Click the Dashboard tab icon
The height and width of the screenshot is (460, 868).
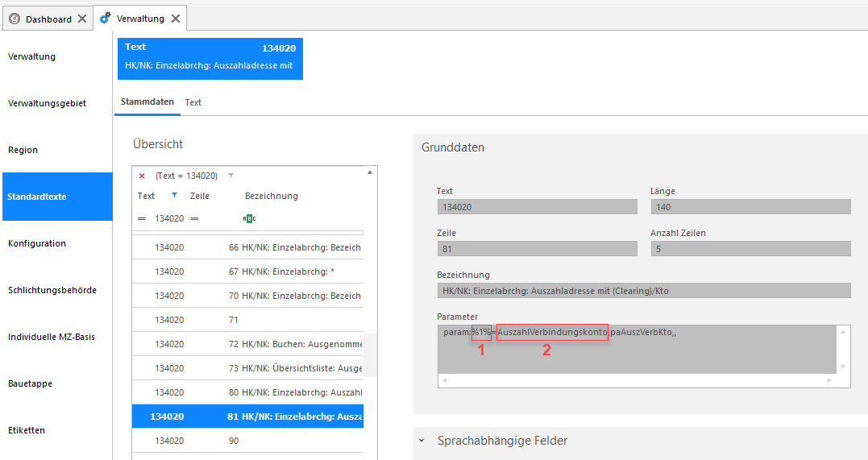tap(15, 19)
